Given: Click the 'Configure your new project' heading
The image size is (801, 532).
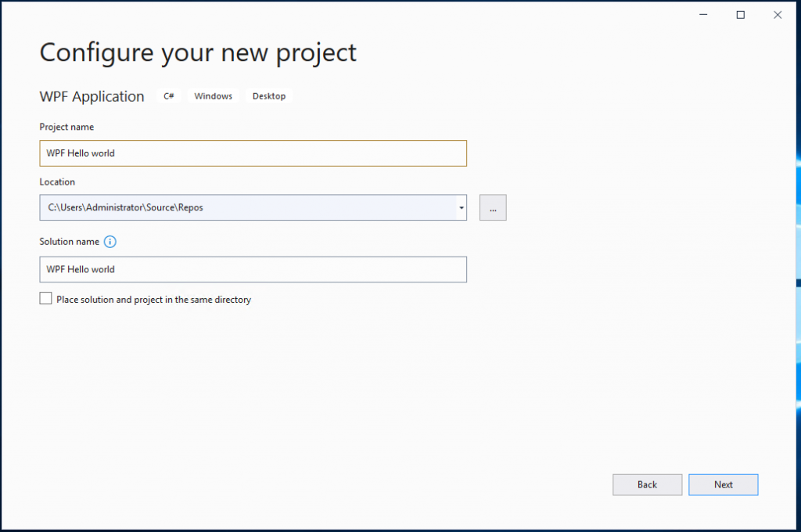Looking at the screenshot, I should click(x=198, y=52).
